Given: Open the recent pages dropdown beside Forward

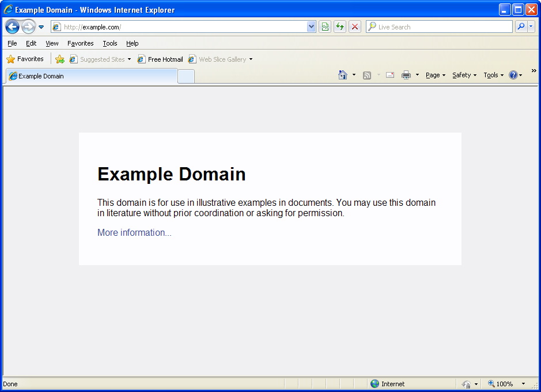Looking at the screenshot, I should tap(41, 27).
